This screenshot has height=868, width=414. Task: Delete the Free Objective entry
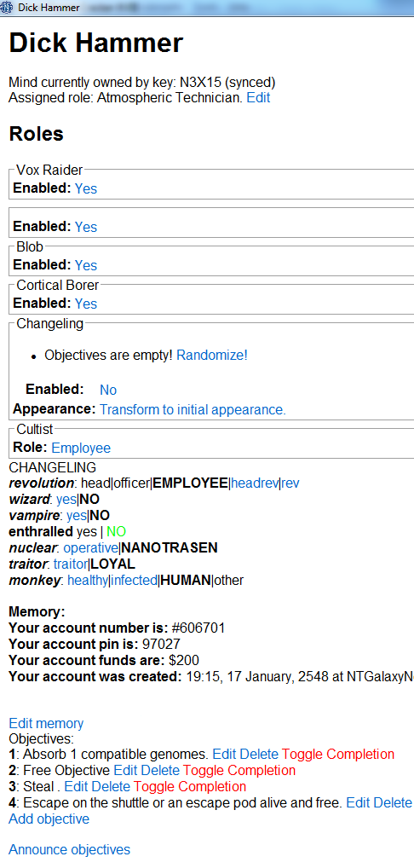160,770
